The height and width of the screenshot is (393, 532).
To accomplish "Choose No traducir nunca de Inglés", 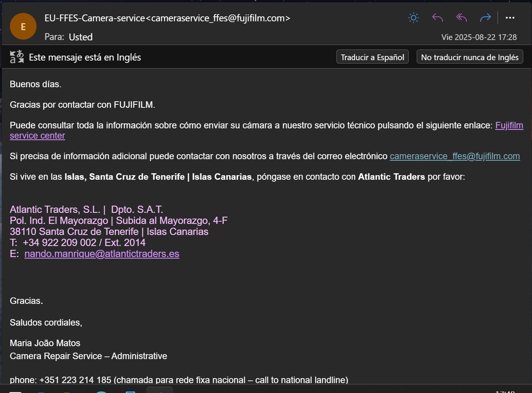I will (x=470, y=57).
